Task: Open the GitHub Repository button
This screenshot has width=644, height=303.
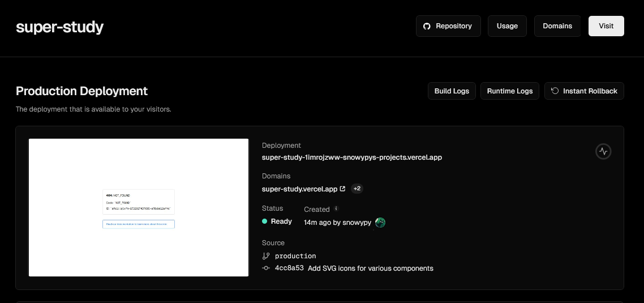Action: pos(448,26)
